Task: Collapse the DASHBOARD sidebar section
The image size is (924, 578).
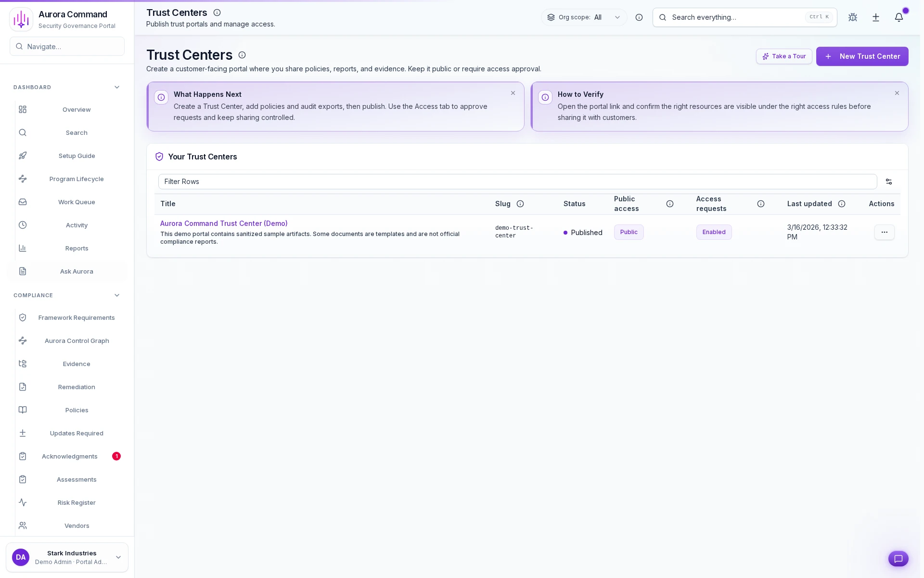Action: [x=116, y=87]
